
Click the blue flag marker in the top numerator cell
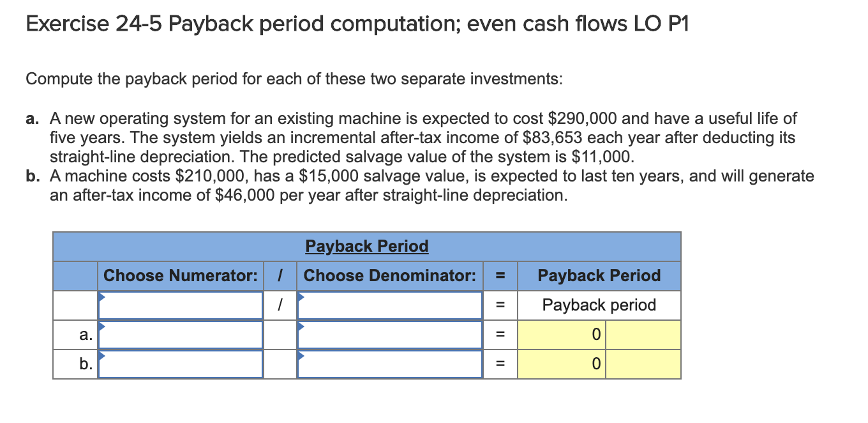pos(101,296)
